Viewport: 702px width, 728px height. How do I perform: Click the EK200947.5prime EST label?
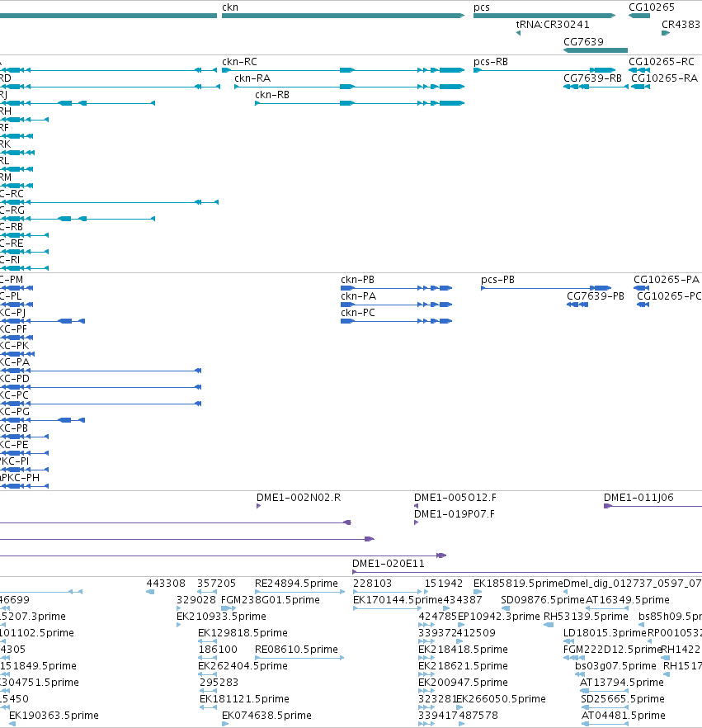pyautogui.click(x=463, y=683)
